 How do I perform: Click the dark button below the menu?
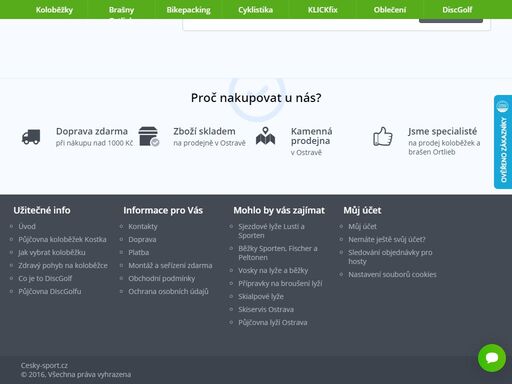pyautogui.click(x=451, y=21)
